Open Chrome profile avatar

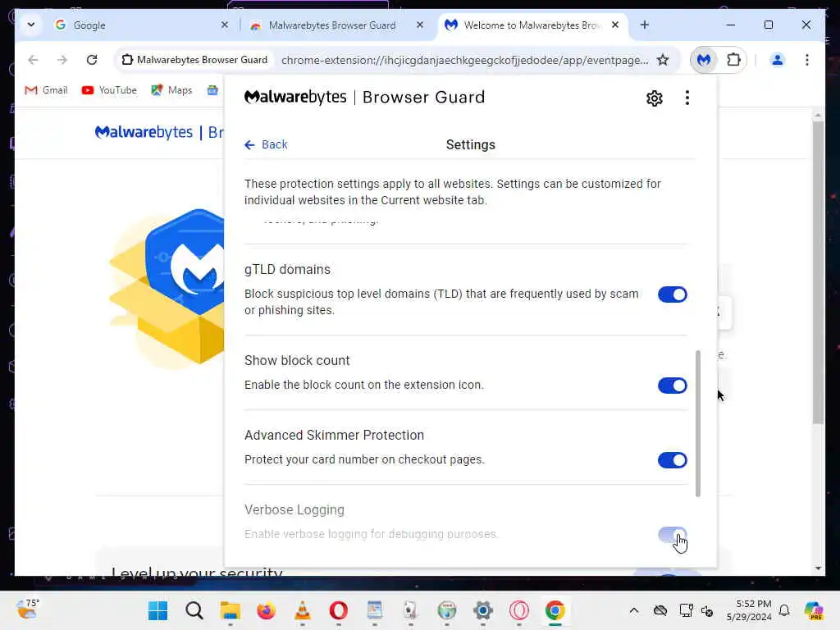[778, 60]
